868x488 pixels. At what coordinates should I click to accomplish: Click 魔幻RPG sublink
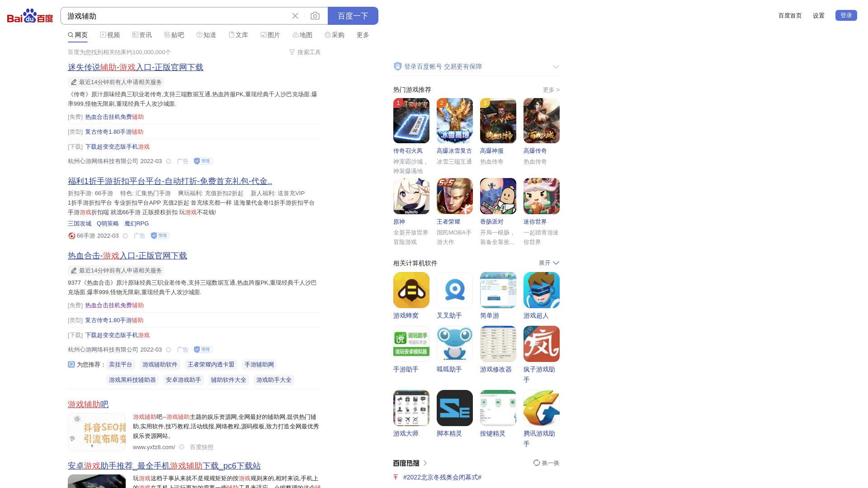point(137,224)
